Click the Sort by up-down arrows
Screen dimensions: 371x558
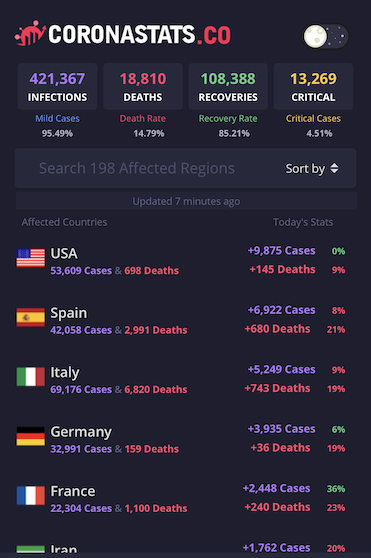pos(334,168)
